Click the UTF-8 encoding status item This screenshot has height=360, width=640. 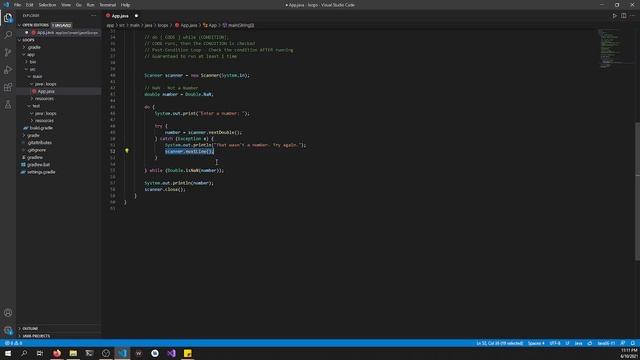pyautogui.click(x=555, y=343)
